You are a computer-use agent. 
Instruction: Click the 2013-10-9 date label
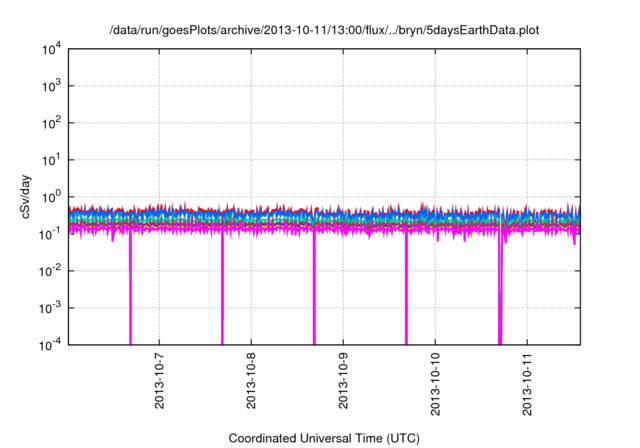(343, 381)
